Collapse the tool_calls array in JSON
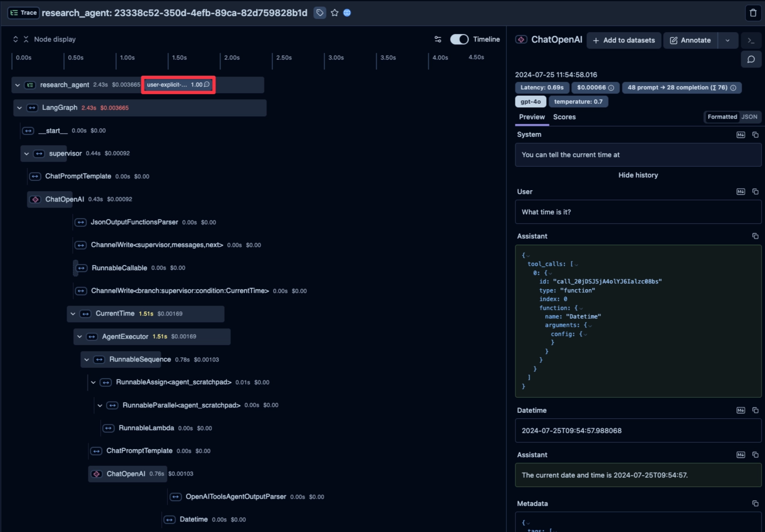The image size is (765, 532). pyautogui.click(x=576, y=265)
